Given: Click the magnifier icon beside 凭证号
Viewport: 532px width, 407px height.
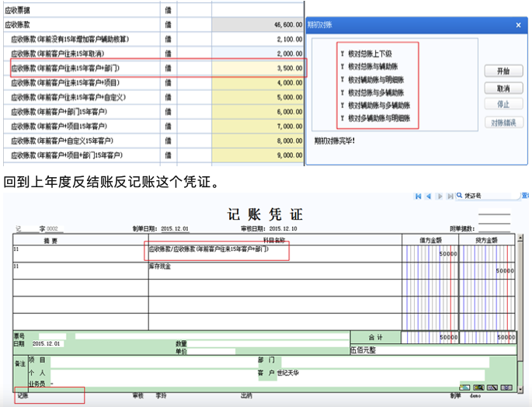Looking at the screenshot, I should coord(460,196).
